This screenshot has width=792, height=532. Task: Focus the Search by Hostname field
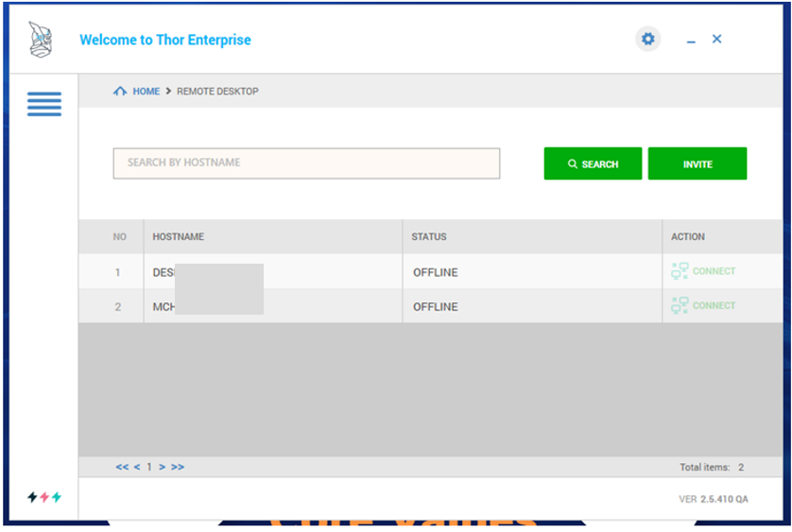[x=306, y=163]
